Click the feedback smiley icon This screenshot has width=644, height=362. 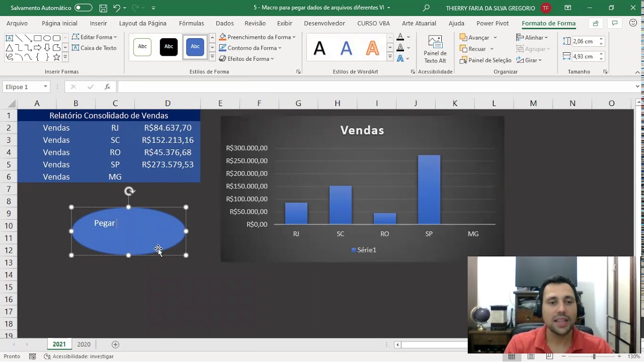tap(633, 23)
